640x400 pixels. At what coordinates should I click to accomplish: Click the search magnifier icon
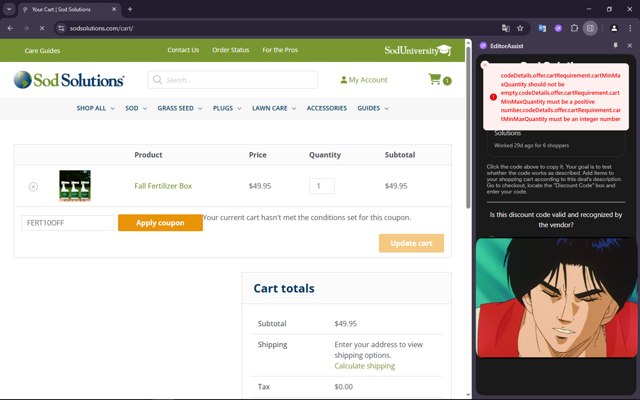coord(158,80)
